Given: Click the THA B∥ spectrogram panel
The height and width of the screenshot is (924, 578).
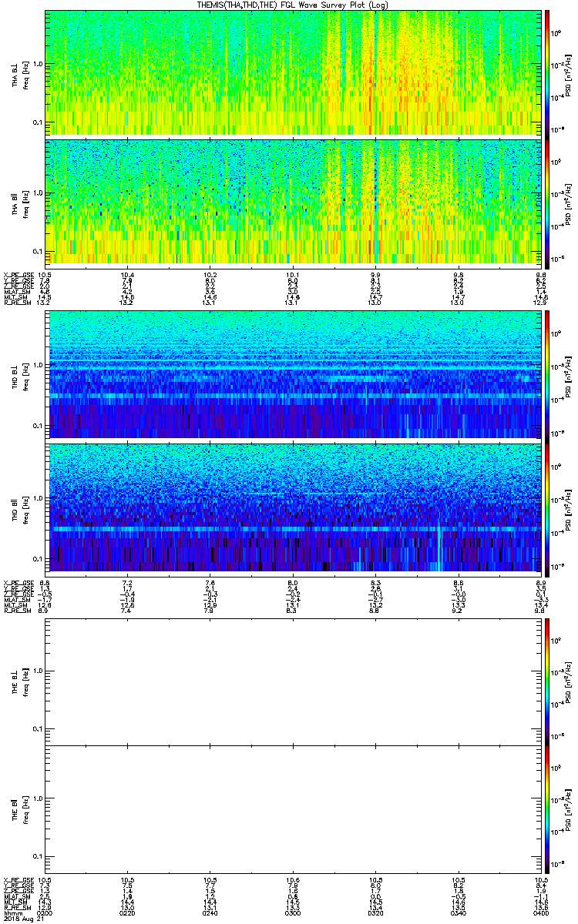Looking at the screenshot, I should [291, 201].
